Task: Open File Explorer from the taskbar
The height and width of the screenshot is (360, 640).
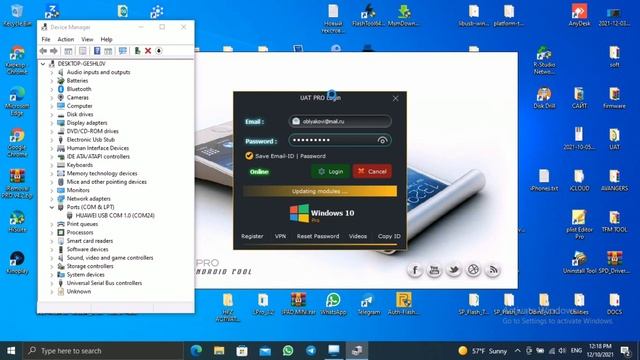Action: click(x=219, y=351)
